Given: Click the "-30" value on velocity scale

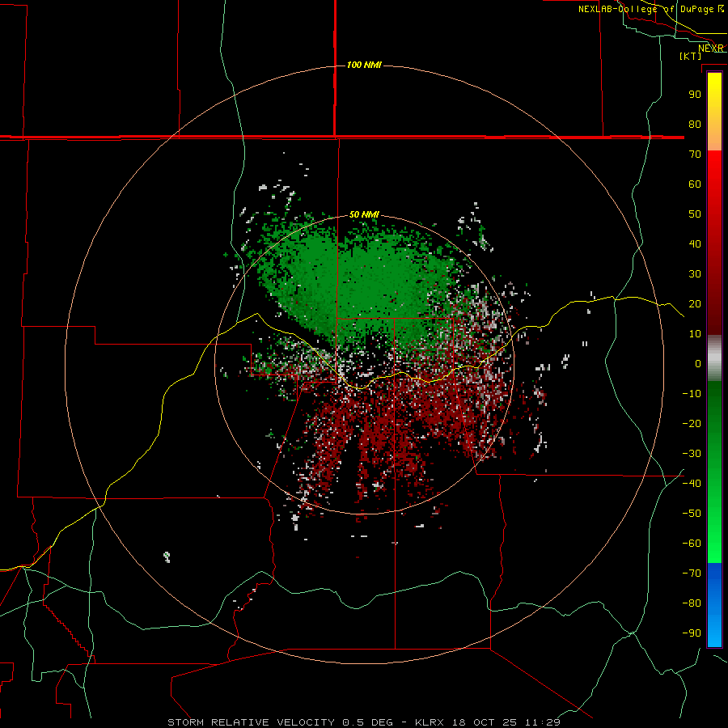Looking at the screenshot, I should (692, 454).
